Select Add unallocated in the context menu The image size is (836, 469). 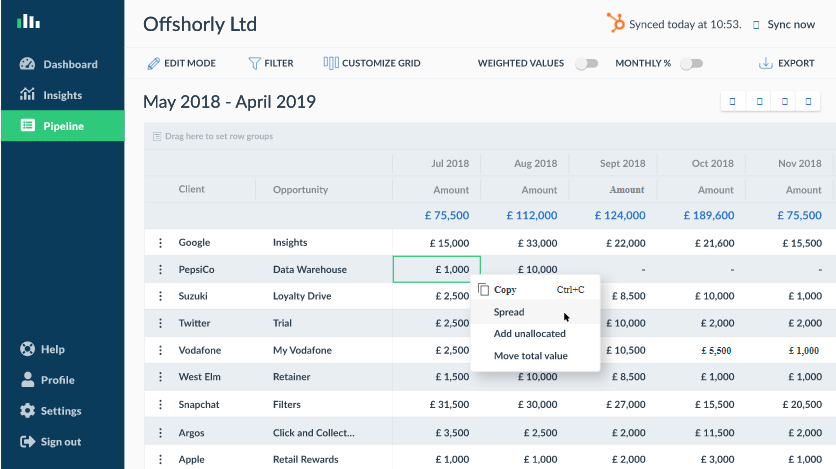[535, 334]
